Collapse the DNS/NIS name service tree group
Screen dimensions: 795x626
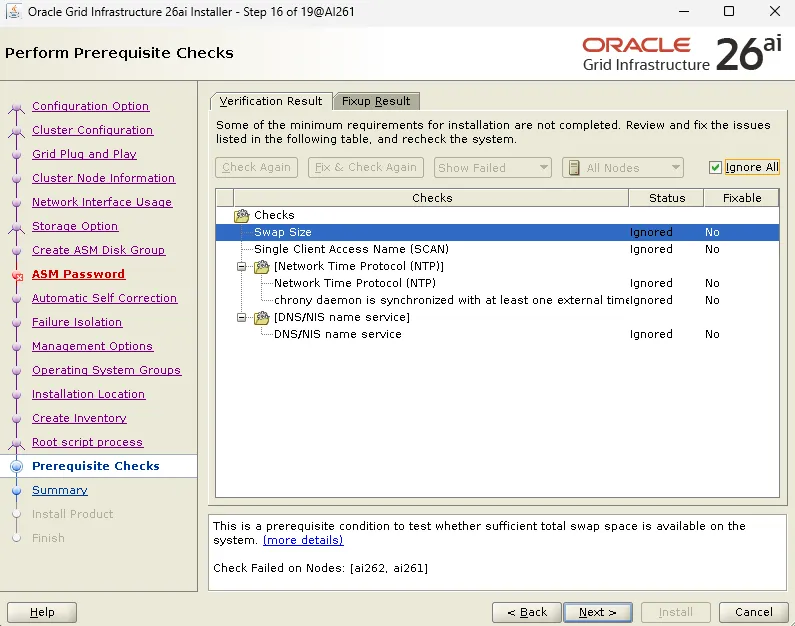242,317
